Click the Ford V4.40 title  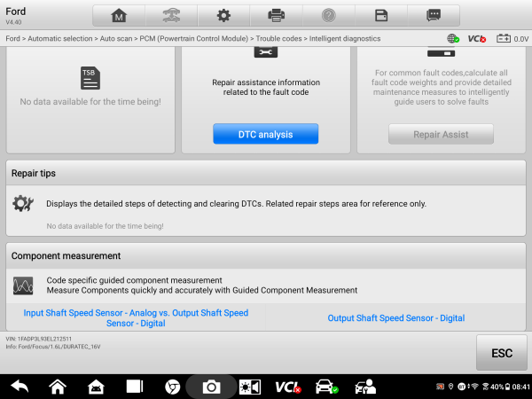pyautogui.click(x=16, y=16)
